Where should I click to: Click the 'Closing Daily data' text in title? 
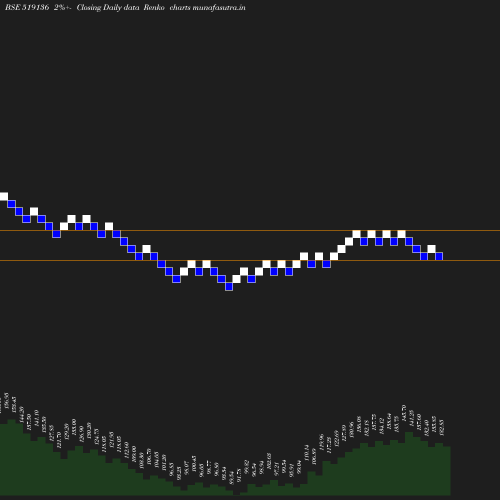coord(108,7)
